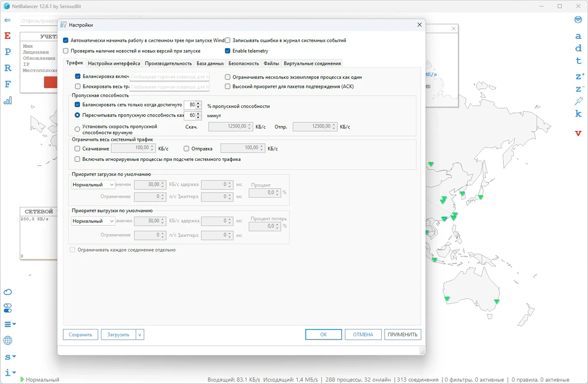The width and height of the screenshot is (588, 384).
Task: Click the blue 't' icon in right sidebar
Action: pos(578,61)
